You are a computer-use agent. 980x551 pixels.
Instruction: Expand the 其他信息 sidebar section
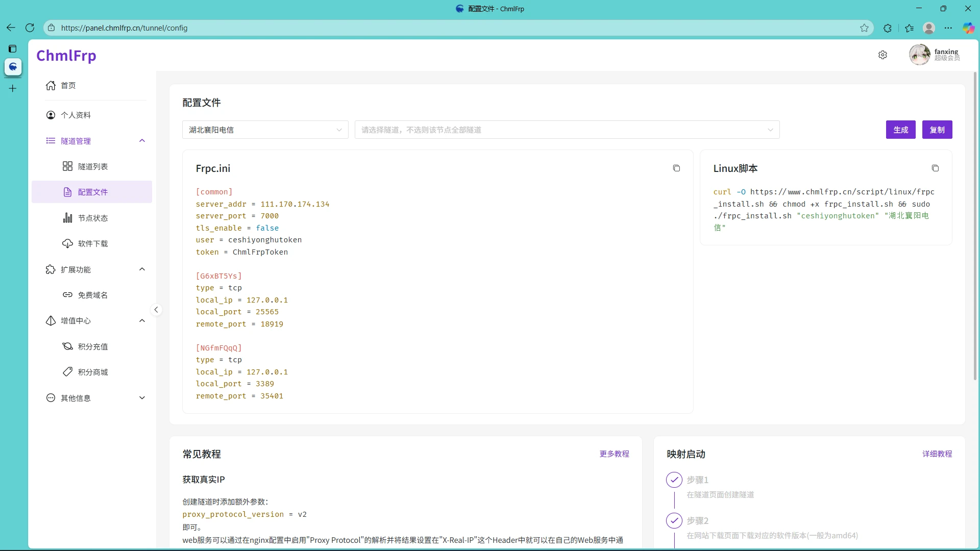click(x=142, y=398)
